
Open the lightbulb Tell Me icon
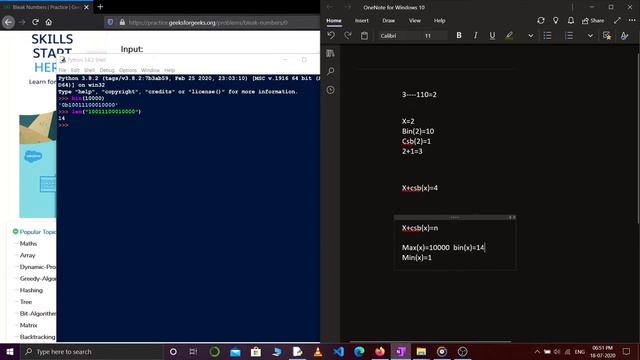coord(556,20)
